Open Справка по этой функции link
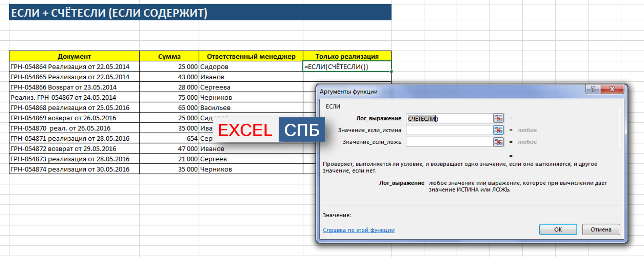Image resolution: width=644 pixels, height=257 pixels. point(358,230)
